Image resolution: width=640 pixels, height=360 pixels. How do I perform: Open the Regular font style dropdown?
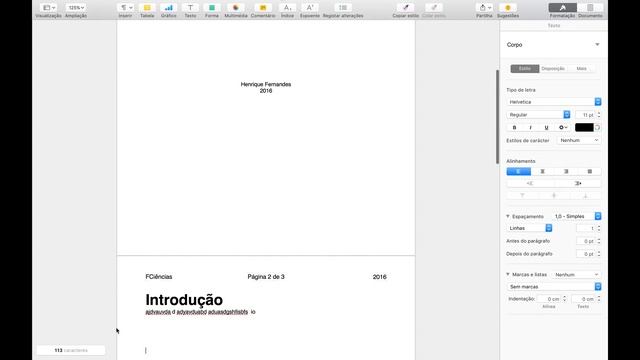click(x=538, y=115)
